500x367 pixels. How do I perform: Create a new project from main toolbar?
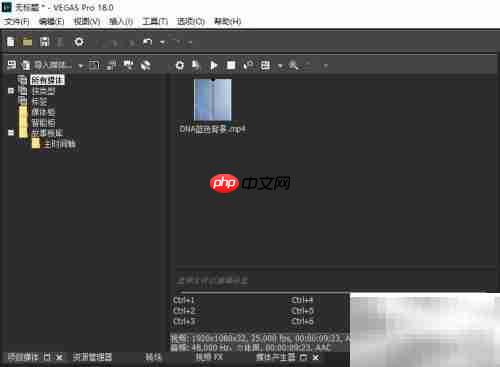[x=11, y=42]
